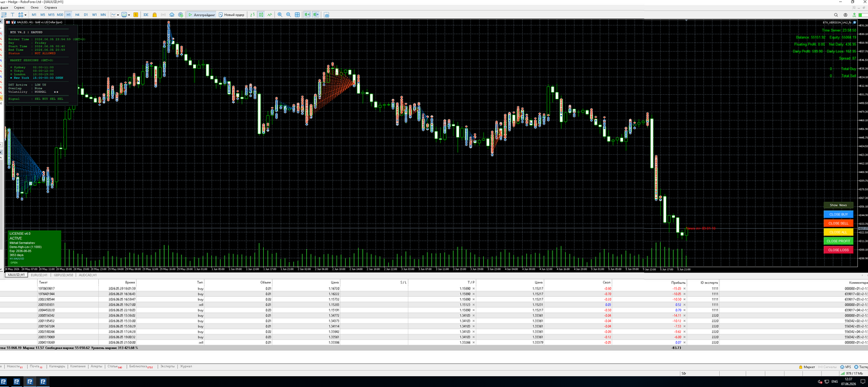Select the M15 timeframe button
This screenshot has width=868, height=387.
[x=51, y=14]
